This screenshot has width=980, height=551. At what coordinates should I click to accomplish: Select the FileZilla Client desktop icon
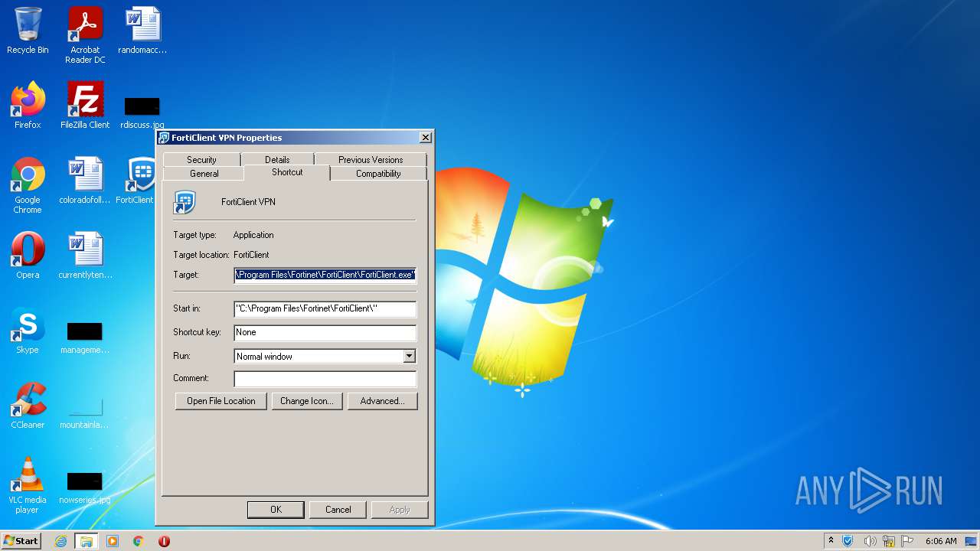(85, 106)
